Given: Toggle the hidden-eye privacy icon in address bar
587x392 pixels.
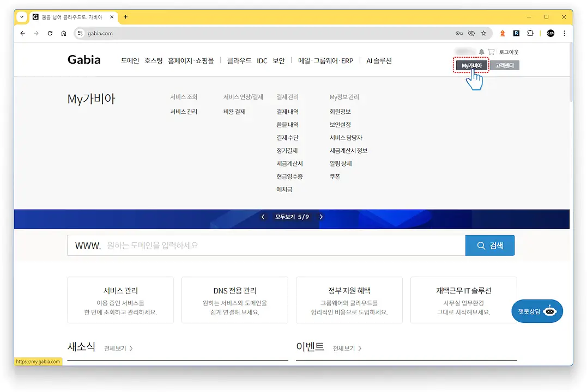Looking at the screenshot, I should tap(472, 33).
